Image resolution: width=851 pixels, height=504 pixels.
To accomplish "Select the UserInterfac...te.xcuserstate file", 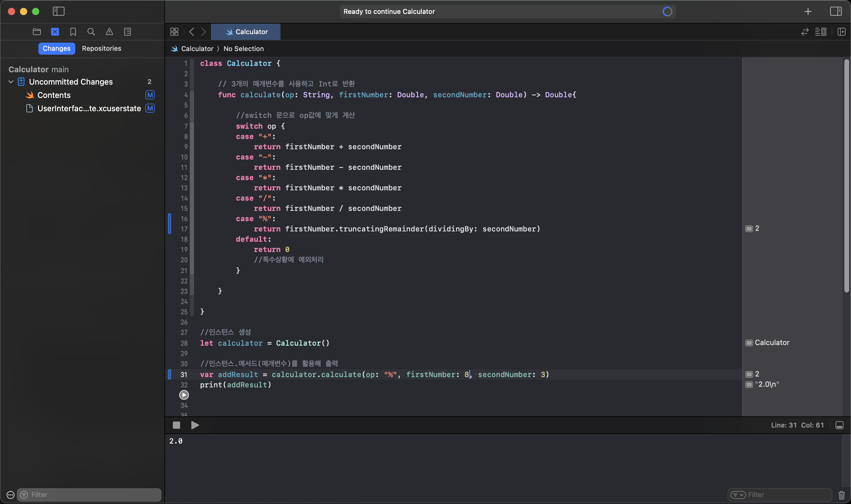I will (x=89, y=108).
